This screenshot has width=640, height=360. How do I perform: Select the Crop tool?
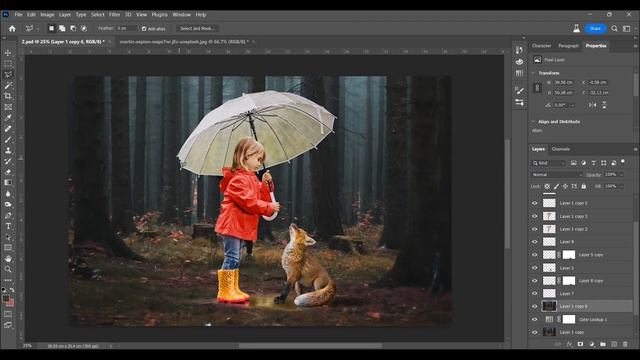(8, 96)
